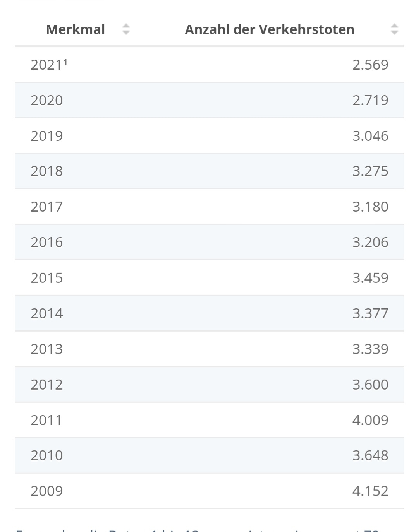Open footnote 1 next to 2021
The image size is (409, 532).
point(65,62)
